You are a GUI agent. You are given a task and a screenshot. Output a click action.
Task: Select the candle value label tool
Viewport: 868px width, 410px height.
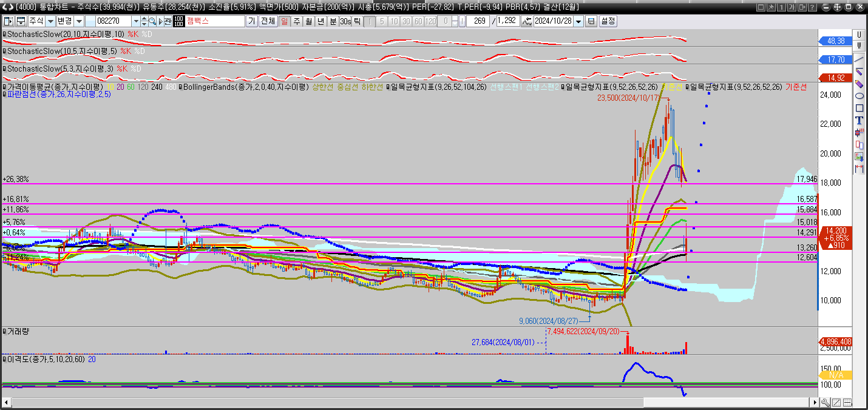(x=859, y=132)
